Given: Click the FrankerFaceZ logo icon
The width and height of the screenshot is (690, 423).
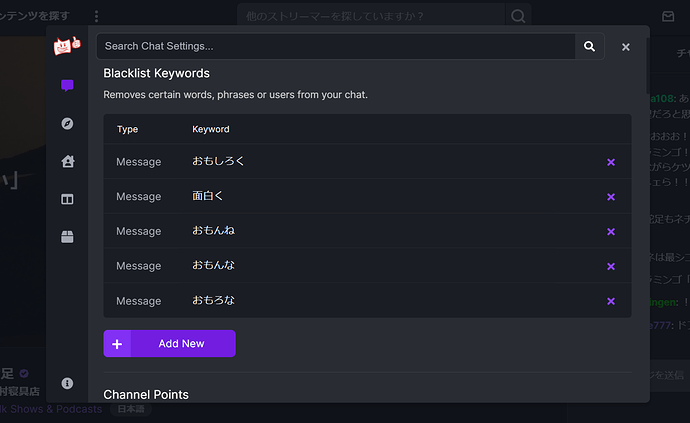Looking at the screenshot, I should (67, 46).
